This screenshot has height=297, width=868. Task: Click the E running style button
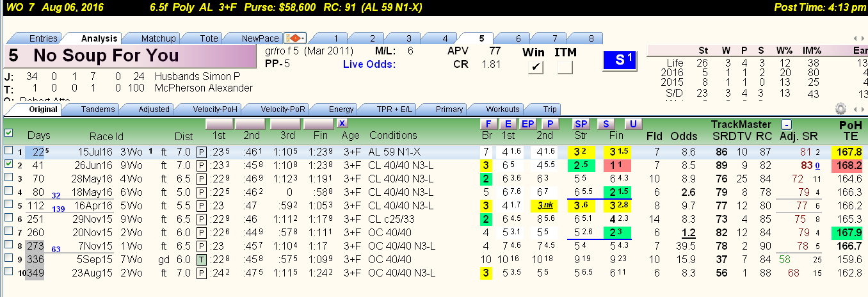(x=508, y=124)
